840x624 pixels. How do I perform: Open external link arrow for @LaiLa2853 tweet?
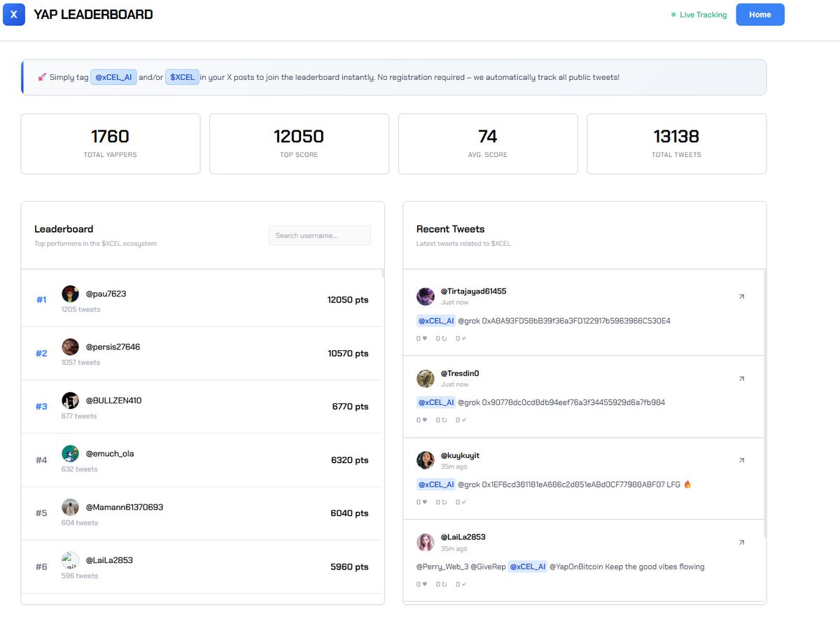(741, 543)
